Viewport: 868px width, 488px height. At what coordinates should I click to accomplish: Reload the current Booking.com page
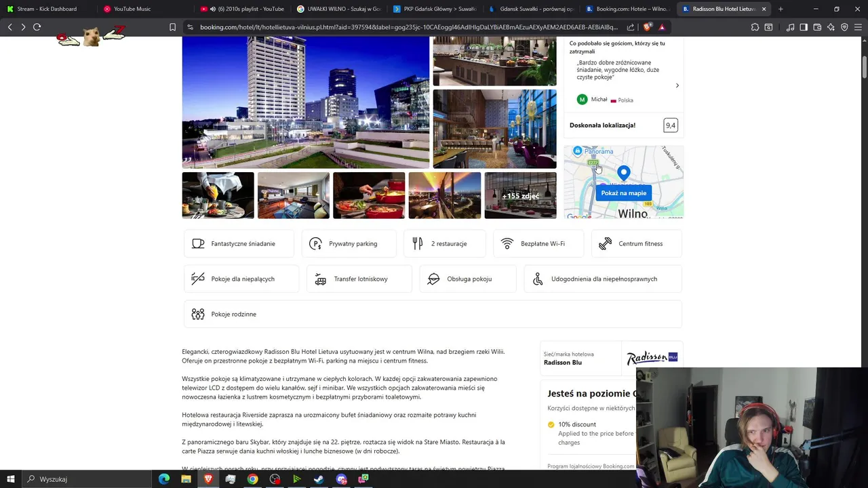[37, 27]
